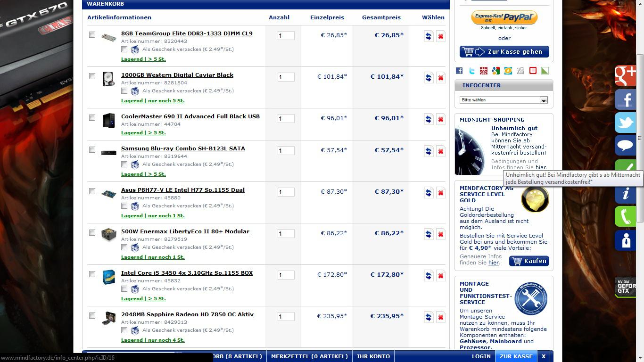
Task: Edit quantity field for Samsung Blu-ray Combo
Action: [286, 151]
